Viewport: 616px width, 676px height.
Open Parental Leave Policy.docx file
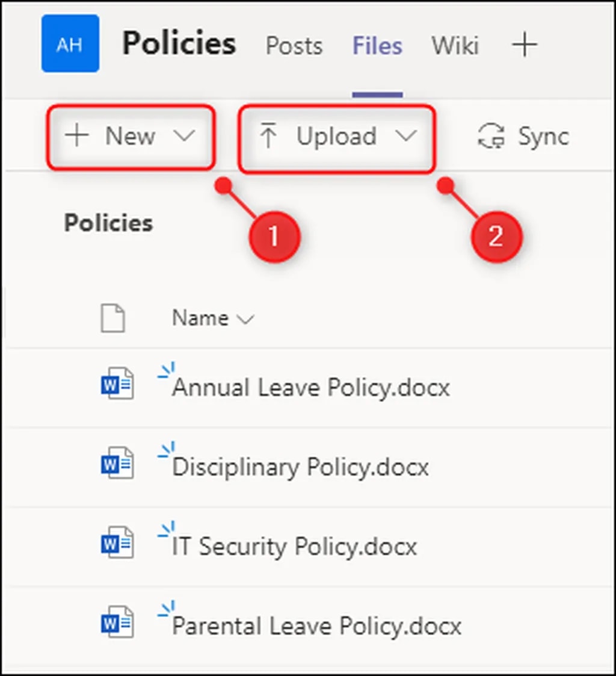click(316, 626)
